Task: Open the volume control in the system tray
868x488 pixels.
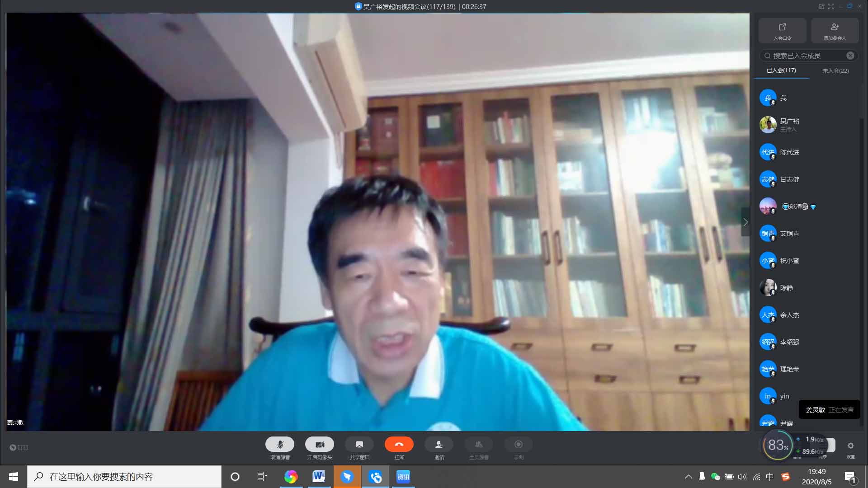Action: coord(742,477)
